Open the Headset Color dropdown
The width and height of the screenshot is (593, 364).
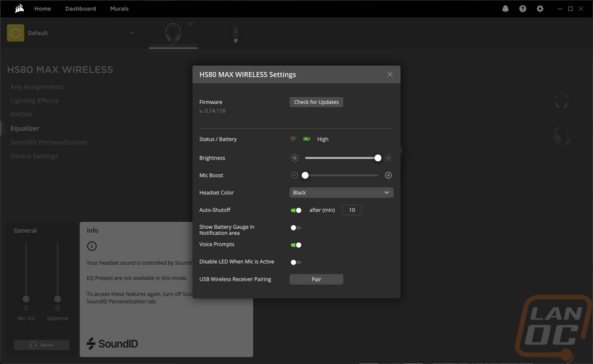(341, 193)
